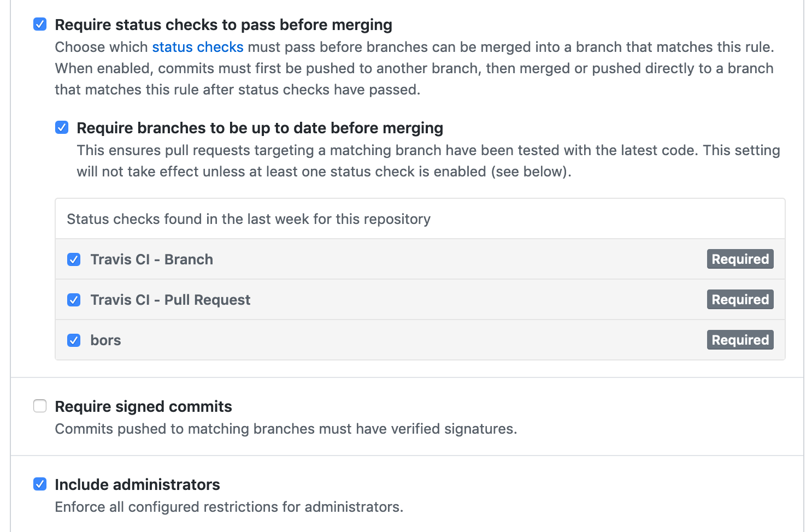
Task: Uncheck the bors status check checkbox
Action: click(x=74, y=340)
